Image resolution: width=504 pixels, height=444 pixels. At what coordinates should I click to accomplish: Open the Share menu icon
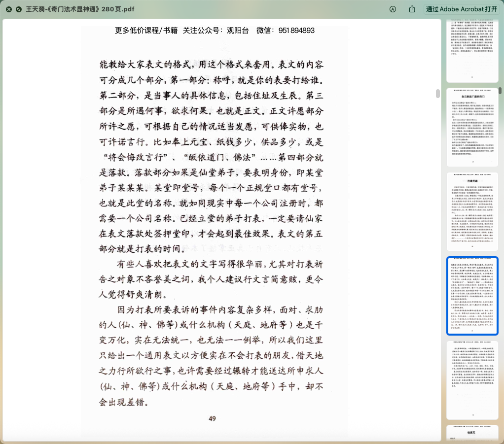click(x=412, y=9)
